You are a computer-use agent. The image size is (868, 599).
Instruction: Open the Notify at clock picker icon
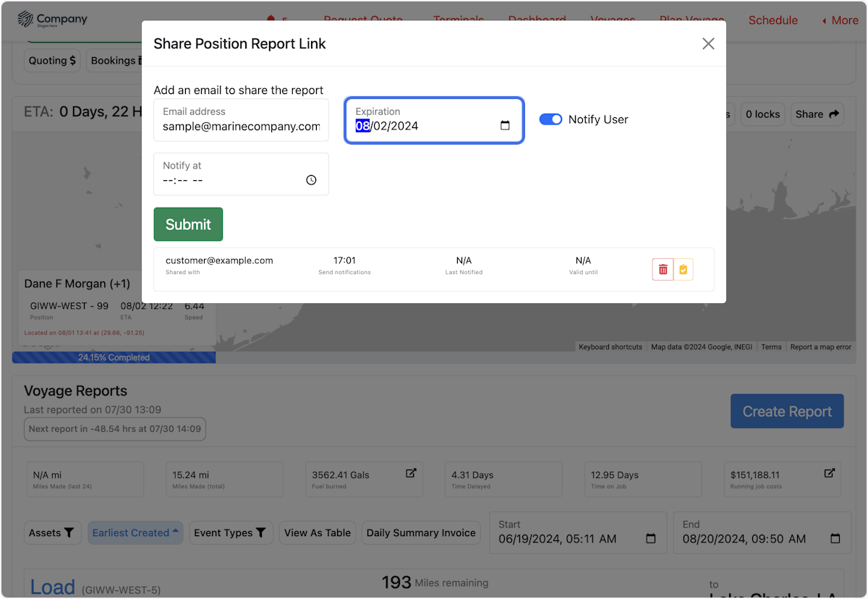click(x=311, y=180)
